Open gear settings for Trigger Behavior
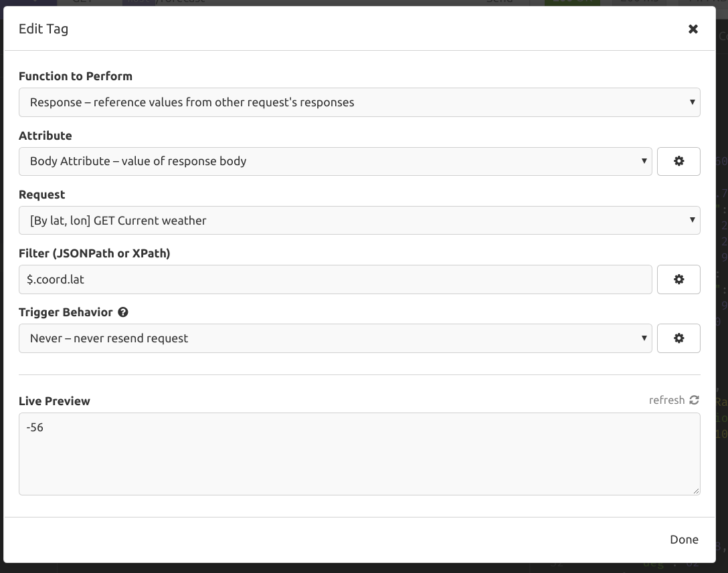Screen dimensions: 728x573 (x=678, y=338)
